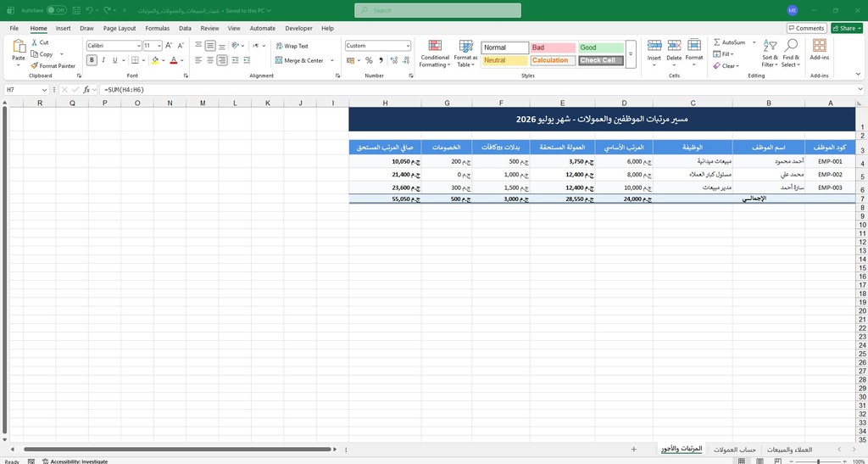Toggle Underline formatting
Screen dimensions: 868x464
pos(115,60)
